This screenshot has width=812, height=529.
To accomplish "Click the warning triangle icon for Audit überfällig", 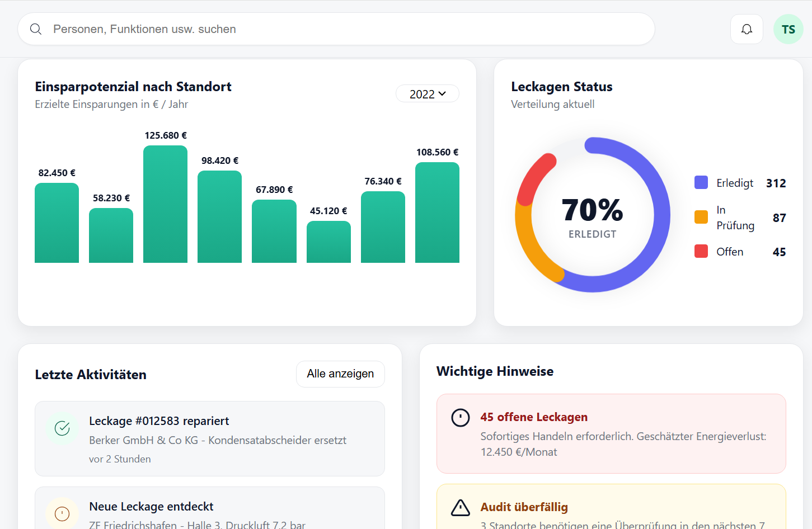I will pyautogui.click(x=461, y=508).
